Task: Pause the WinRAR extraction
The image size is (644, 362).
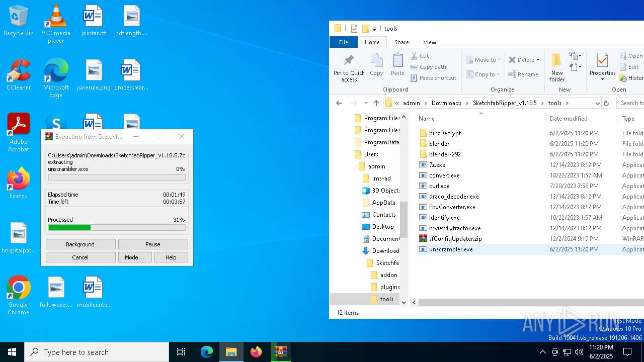Action: pyautogui.click(x=153, y=244)
